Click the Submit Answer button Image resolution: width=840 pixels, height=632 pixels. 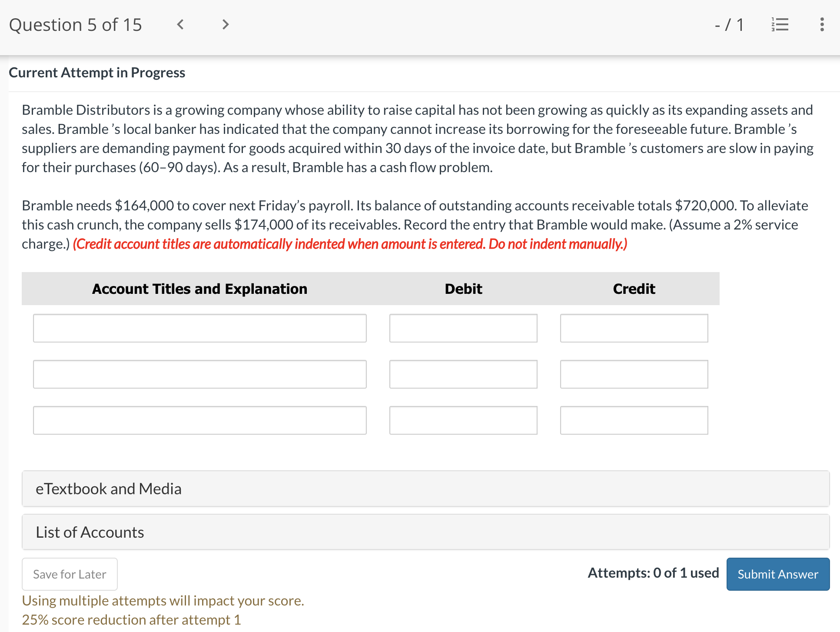coord(777,574)
